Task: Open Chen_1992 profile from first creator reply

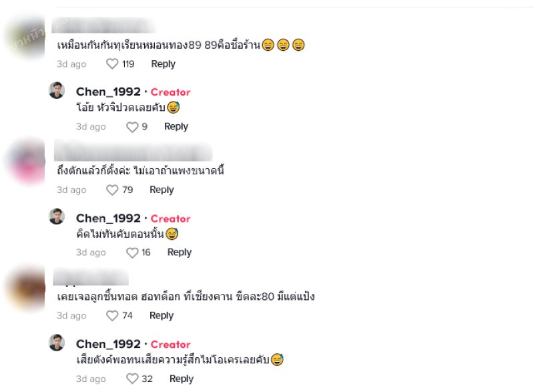Action: (x=108, y=91)
